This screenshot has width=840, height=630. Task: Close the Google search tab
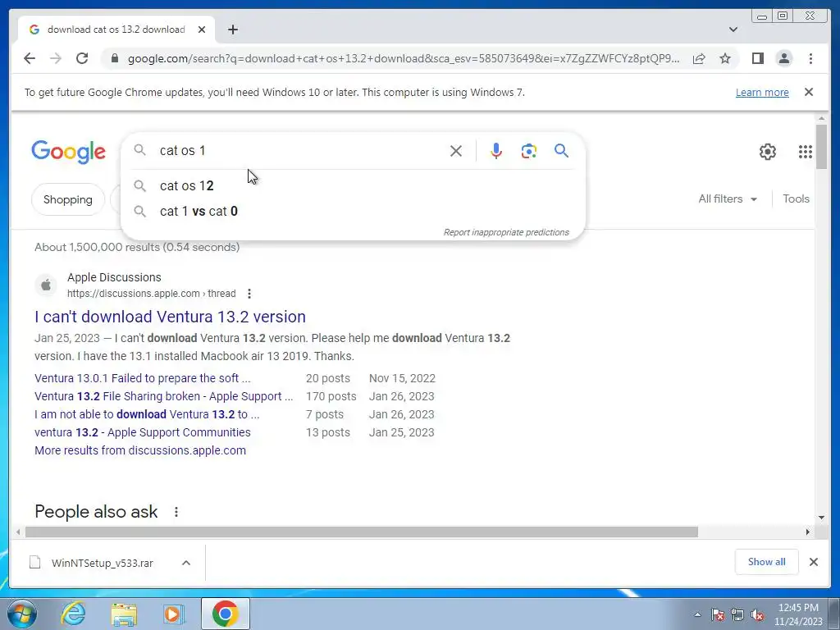coord(202,30)
